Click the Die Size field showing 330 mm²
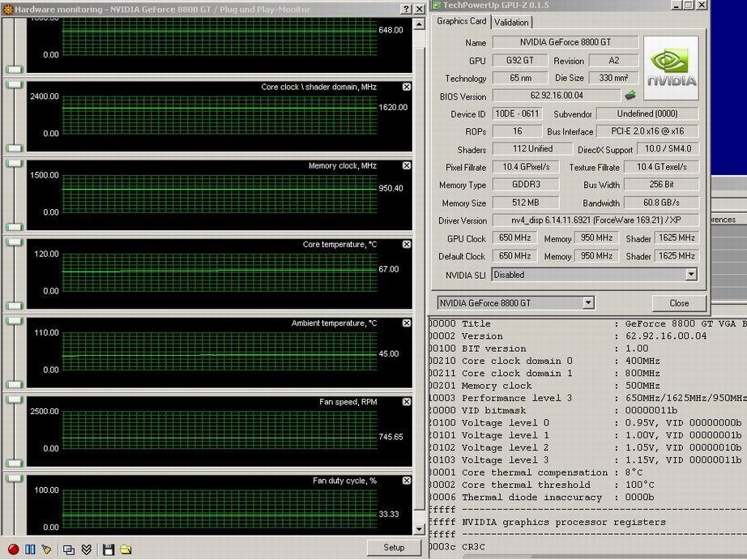Viewport: 747px width, 560px height. coord(613,77)
